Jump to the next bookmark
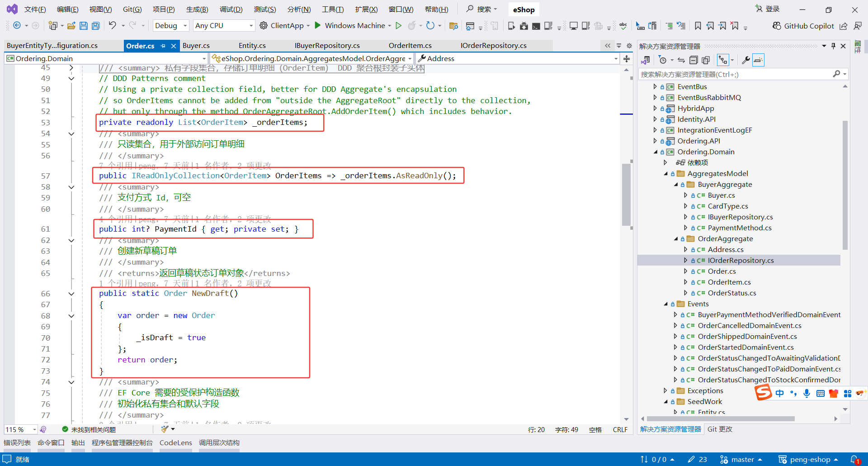 pos(723,26)
